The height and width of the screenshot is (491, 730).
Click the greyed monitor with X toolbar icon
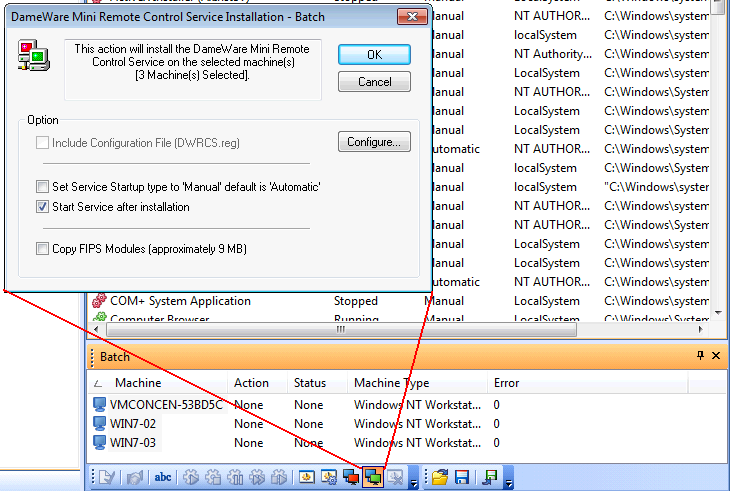point(395,477)
